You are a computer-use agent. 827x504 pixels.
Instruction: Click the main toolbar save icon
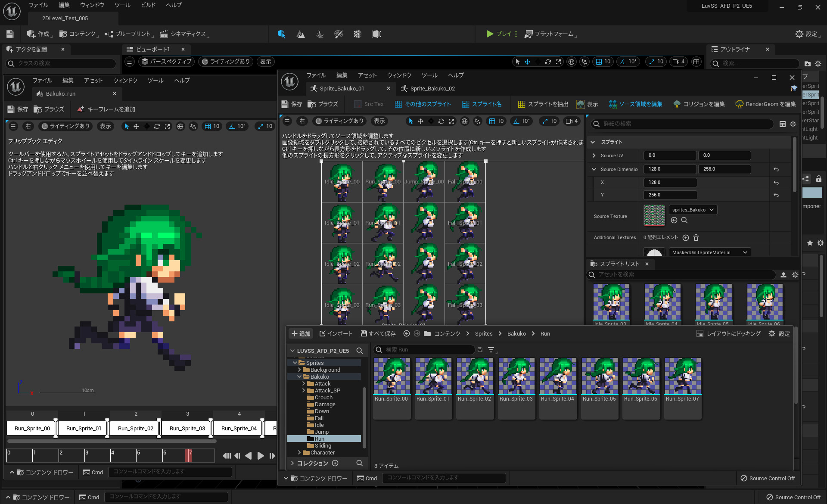(10, 34)
